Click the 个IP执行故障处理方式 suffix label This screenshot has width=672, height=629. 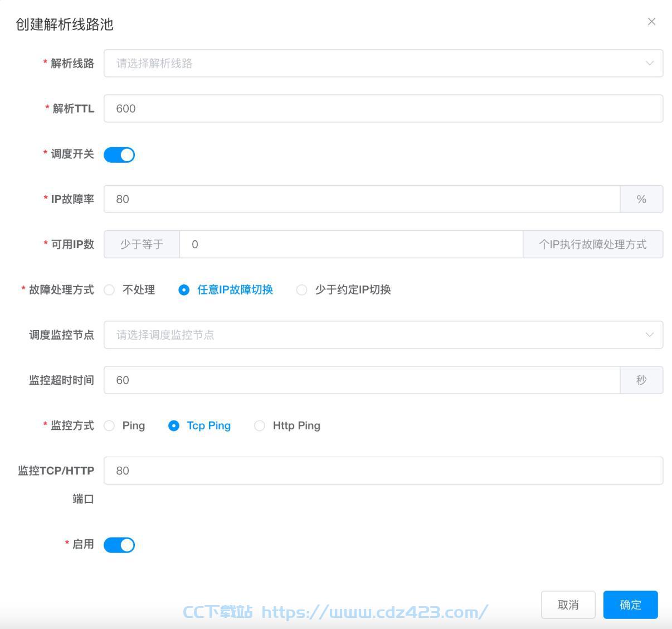coord(593,244)
